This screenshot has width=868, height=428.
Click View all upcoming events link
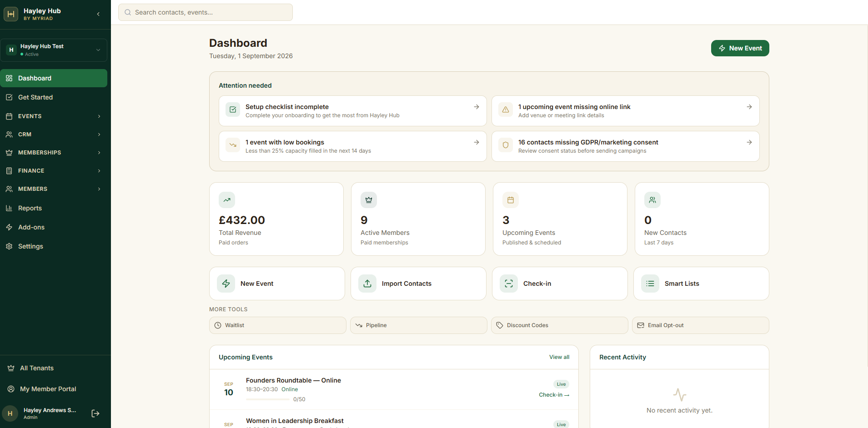[x=559, y=357]
